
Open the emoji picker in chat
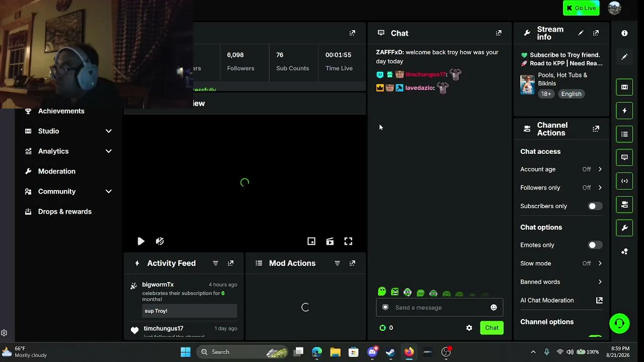(494, 308)
